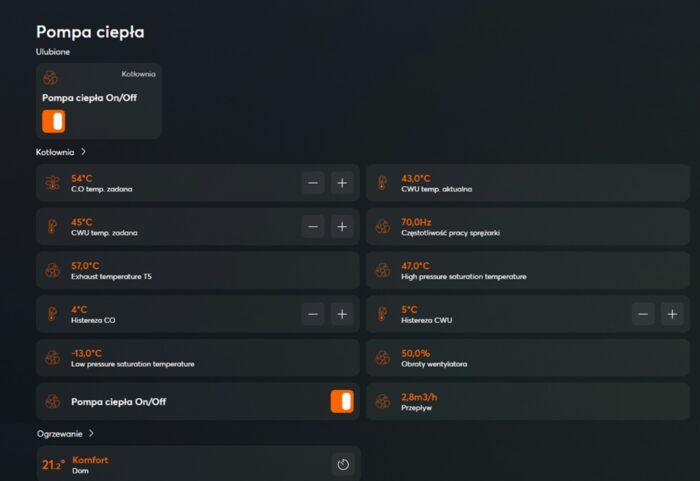The image size is (700, 481).
Task: Click thermometer icon beside Histereza CO
Action: [x=52, y=314]
